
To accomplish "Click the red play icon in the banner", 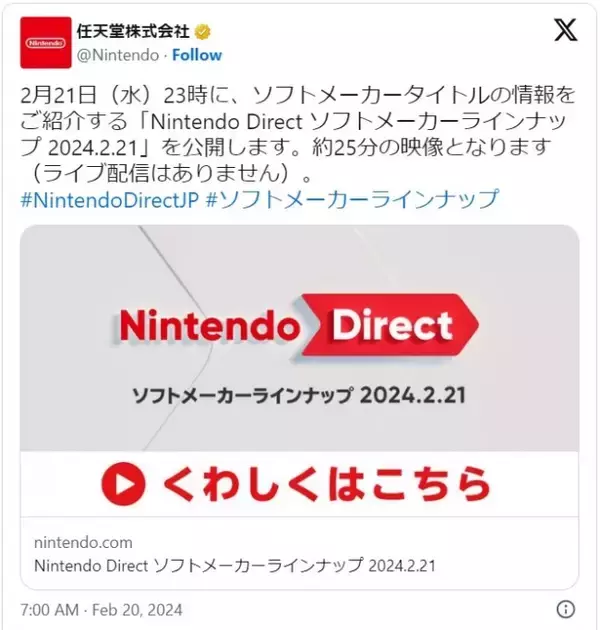I will [x=123, y=484].
